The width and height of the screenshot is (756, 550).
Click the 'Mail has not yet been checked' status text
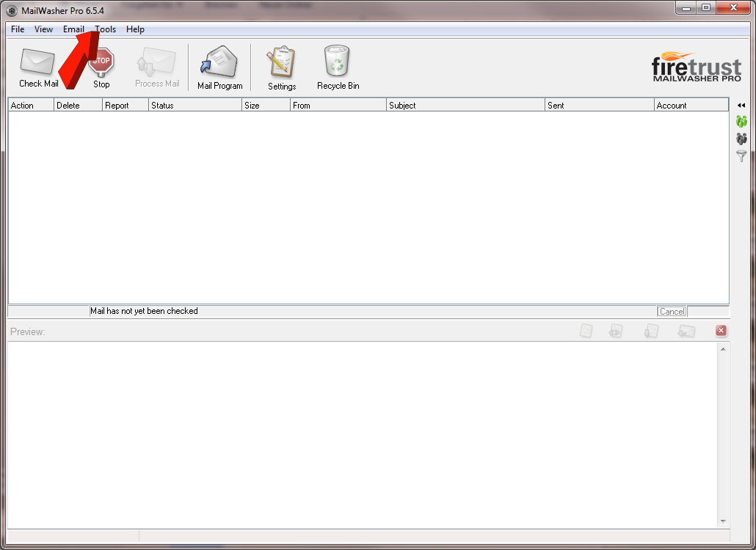coord(144,311)
